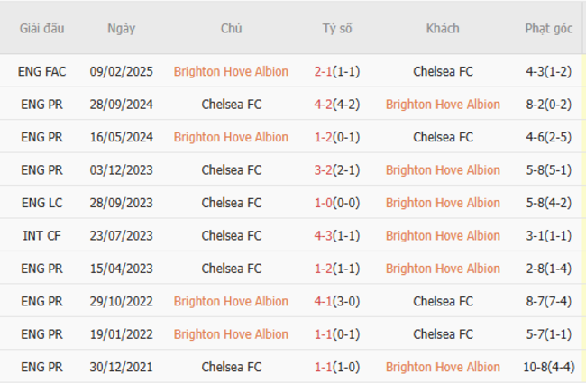
Task: Click the 'Khách' column header
Action: coord(442,29)
